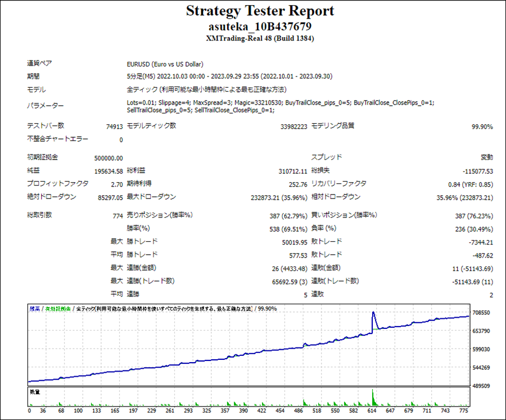Click chart axis value '544269'

[481, 368]
